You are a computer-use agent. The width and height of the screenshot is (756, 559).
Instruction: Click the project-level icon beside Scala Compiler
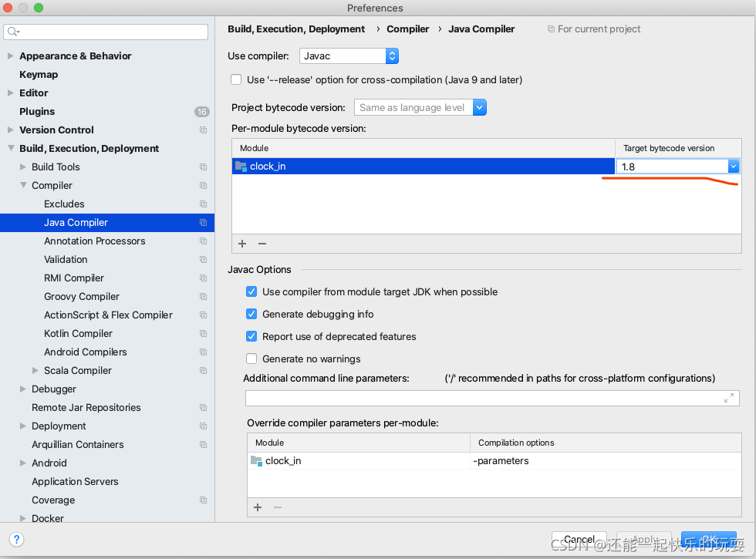pyautogui.click(x=204, y=371)
